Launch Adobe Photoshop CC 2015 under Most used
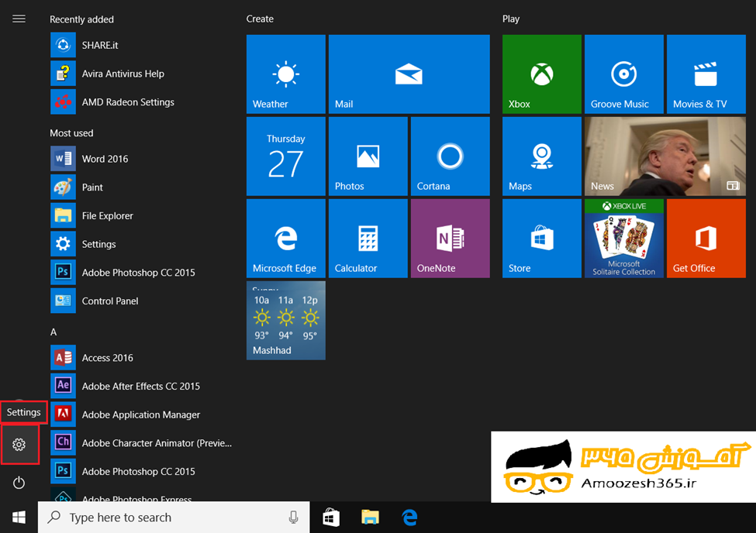Viewport: 756px width, 533px height. pyautogui.click(x=123, y=272)
